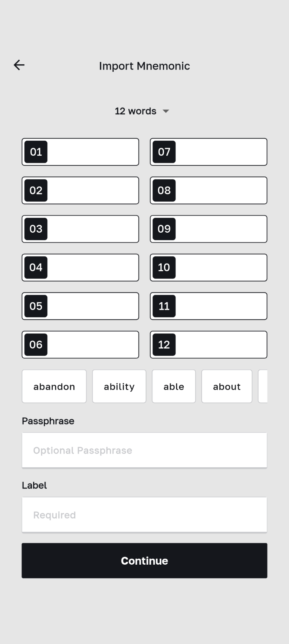
Task: Select word input box 07
Action: pos(221,152)
